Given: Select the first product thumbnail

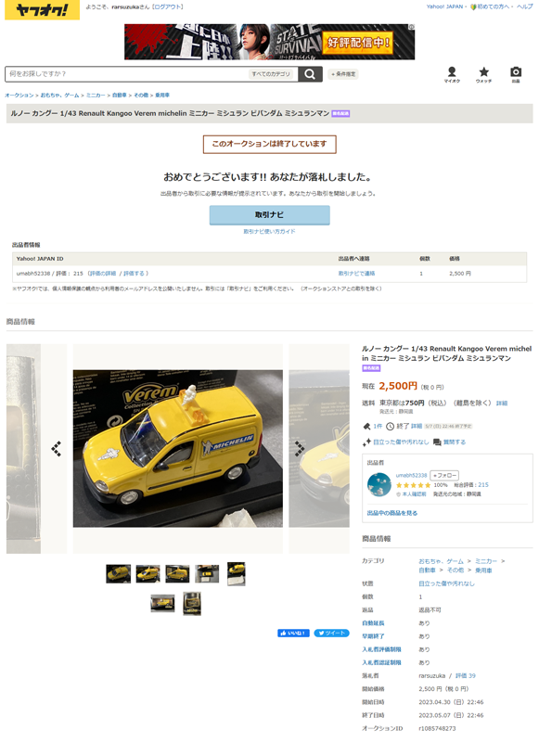Looking at the screenshot, I should (x=119, y=574).
